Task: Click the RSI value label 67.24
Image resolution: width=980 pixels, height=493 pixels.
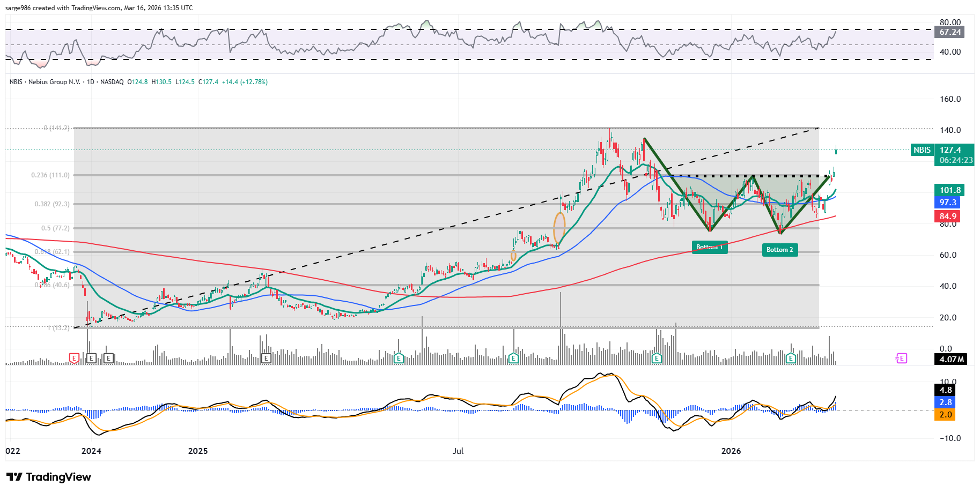Action: click(x=950, y=32)
